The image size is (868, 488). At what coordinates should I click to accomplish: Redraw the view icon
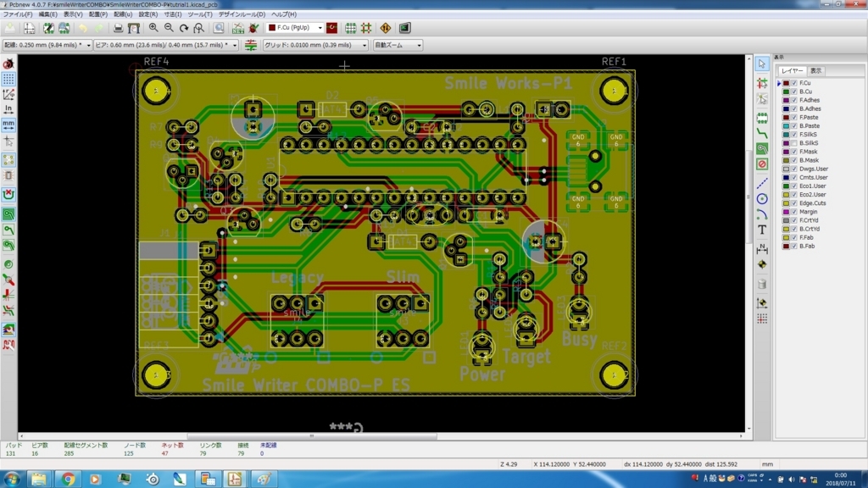(x=184, y=28)
